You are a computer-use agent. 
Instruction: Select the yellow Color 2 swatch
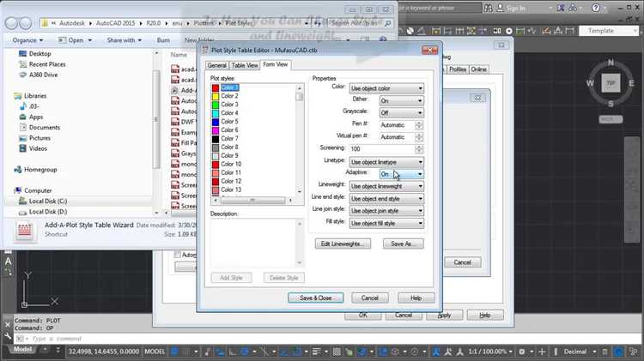pos(216,96)
